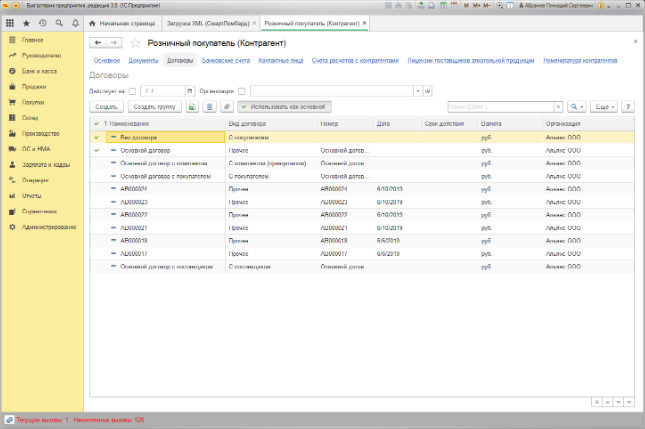
Task: Tick the Действует на checkbox
Action: (132, 91)
